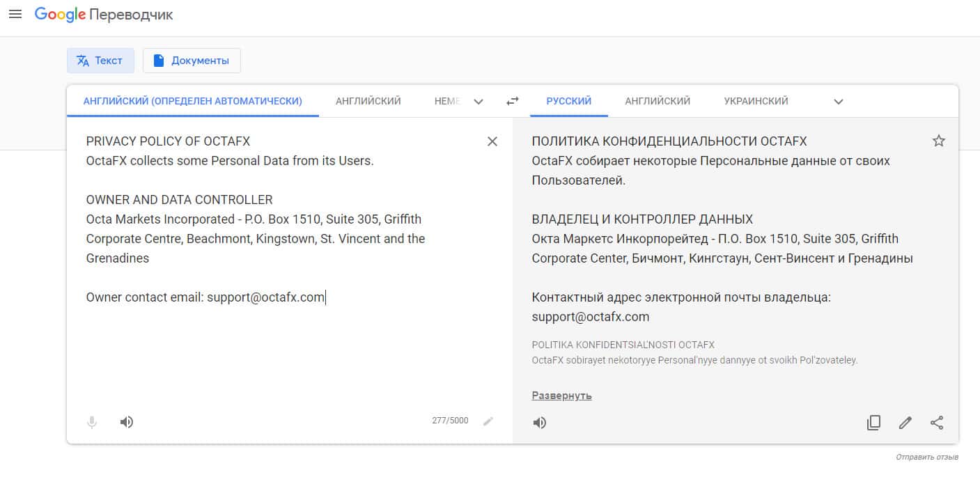Expand the source language list
The image size is (980, 484).
479,102
